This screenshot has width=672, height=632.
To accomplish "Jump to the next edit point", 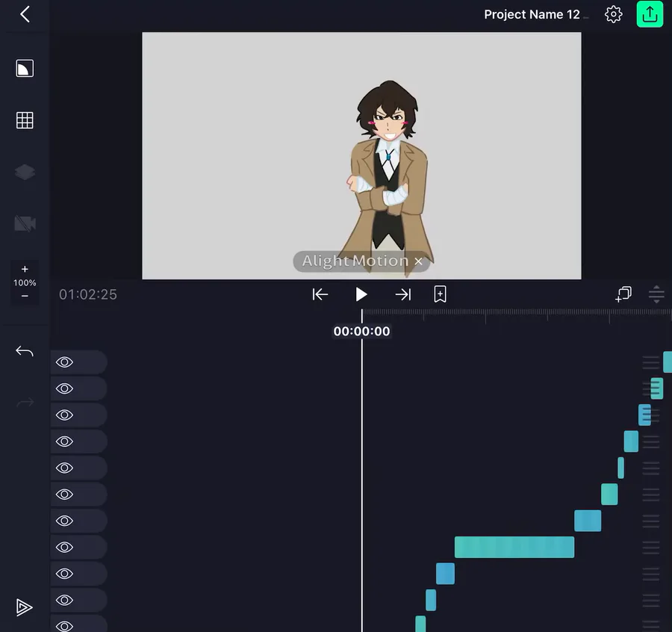I will click(403, 294).
